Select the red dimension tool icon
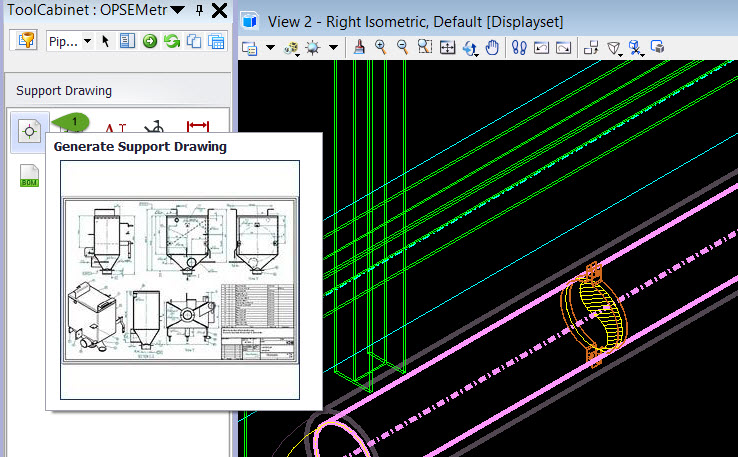 point(198,126)
